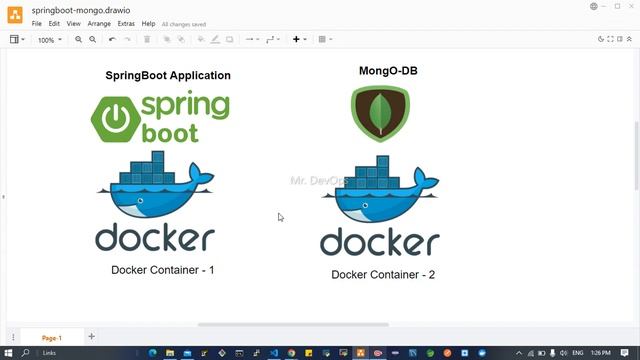
Task: Open the Arrange menu
Action: 99,24
